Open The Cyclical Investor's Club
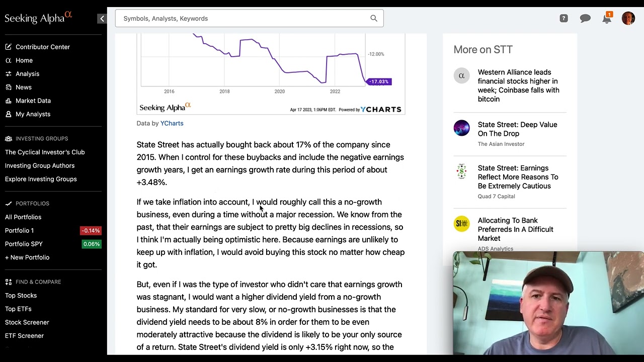 pos(45,152)
